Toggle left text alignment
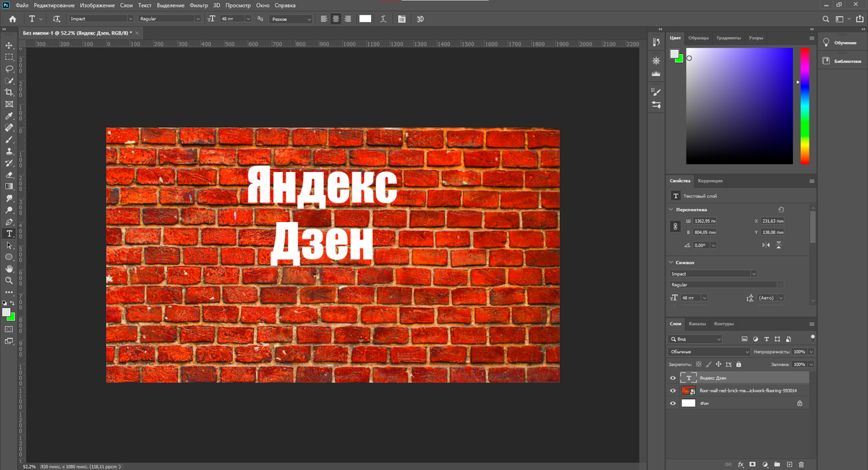The width and height of the screenshot is (868, 470). (323, 19)
